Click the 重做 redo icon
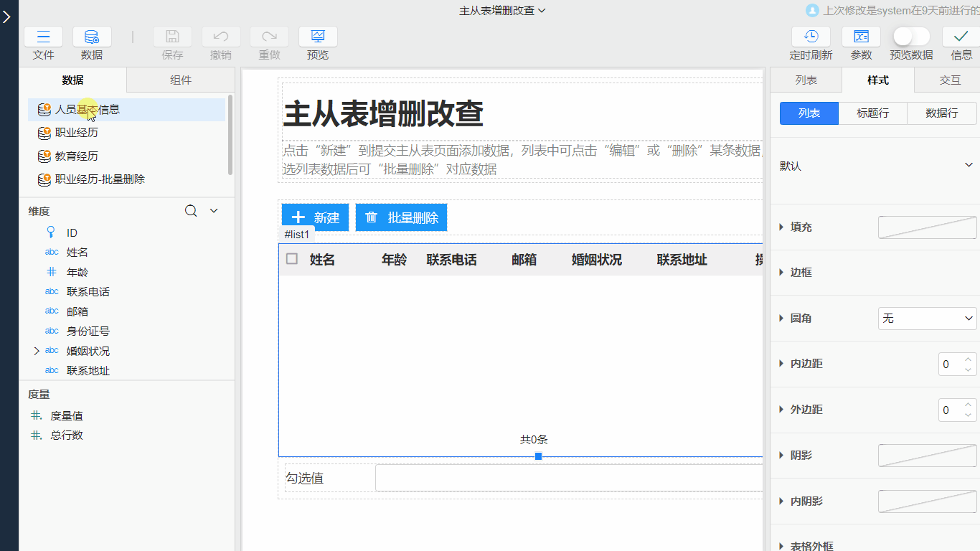The width and height of the screenshot is (980, 551). 269,37
